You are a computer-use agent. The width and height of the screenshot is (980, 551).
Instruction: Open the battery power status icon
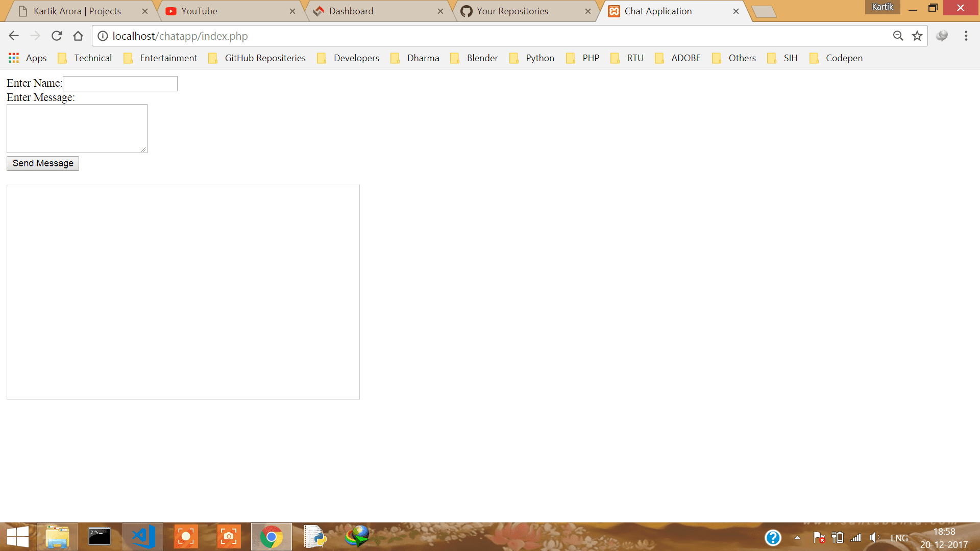pyautogui.click(x=838, y=538)
